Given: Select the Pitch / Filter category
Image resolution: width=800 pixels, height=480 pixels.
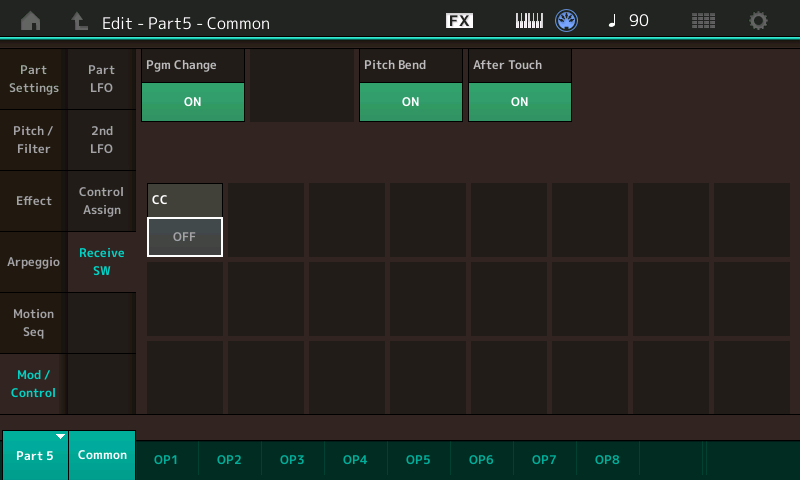Looking at the screenshot, I should [33, 140].
